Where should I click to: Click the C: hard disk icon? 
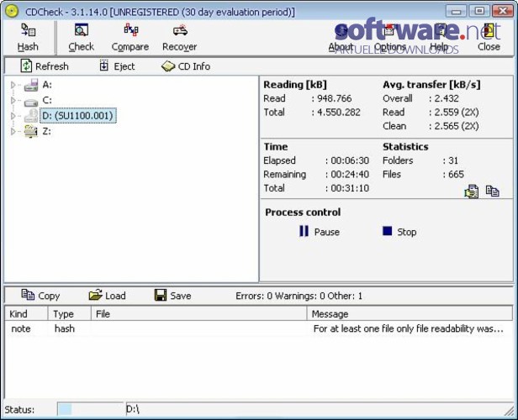pyautogui.click(x=31, y=103)
